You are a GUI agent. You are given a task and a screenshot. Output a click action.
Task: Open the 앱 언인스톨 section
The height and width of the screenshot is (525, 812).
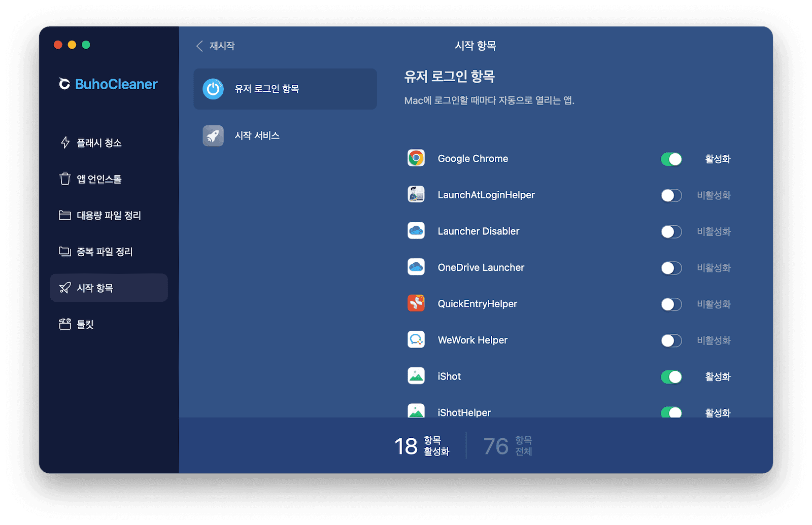tap(109, 179)
